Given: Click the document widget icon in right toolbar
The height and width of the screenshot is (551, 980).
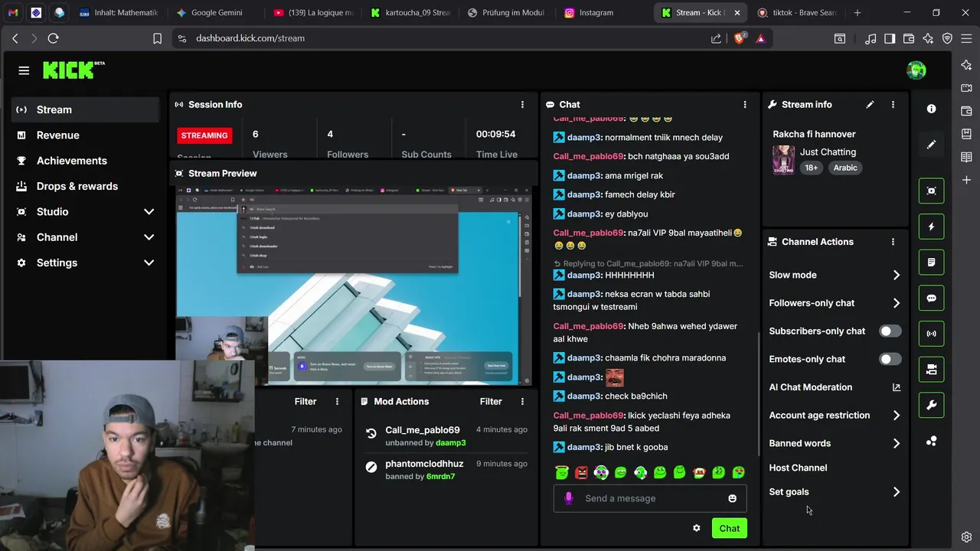Looking at the screenshot, I should 932,262.
